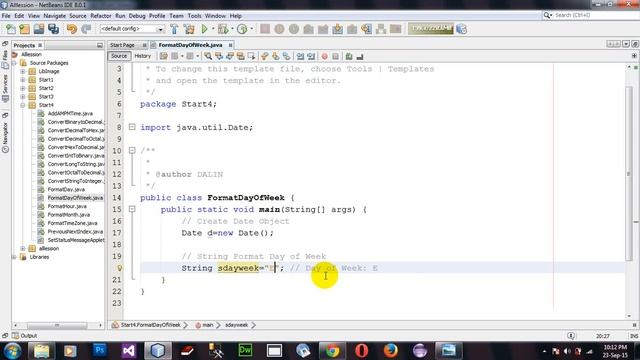
Task: Click the lightbulb hint on line 20
Action: tap(119, 268)
